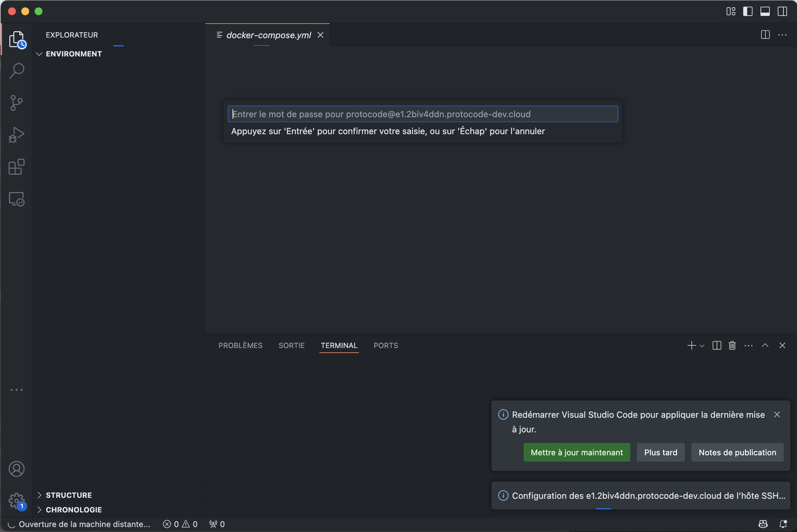
Task: Delete terminal with trash icon
Action: tap(732, 345)
